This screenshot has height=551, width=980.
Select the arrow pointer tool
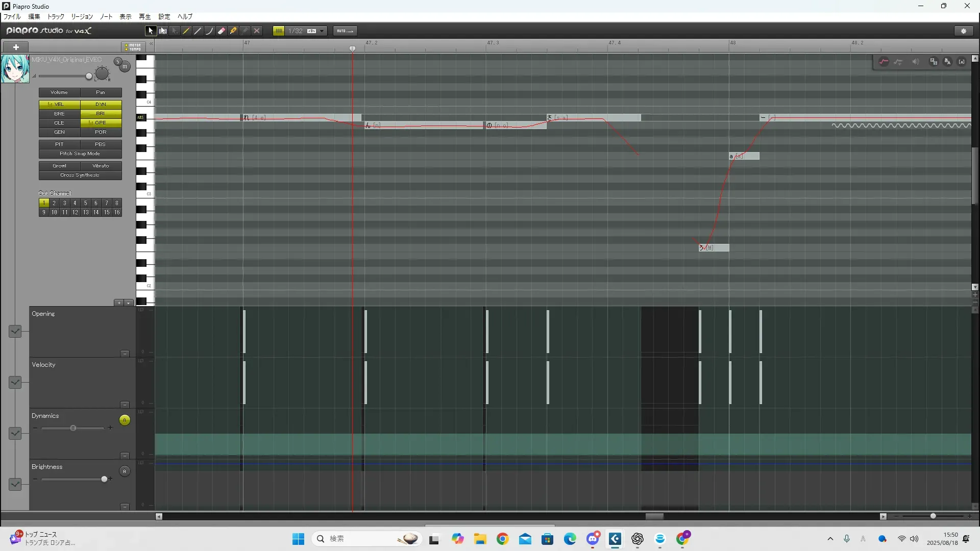pos(150,31)
